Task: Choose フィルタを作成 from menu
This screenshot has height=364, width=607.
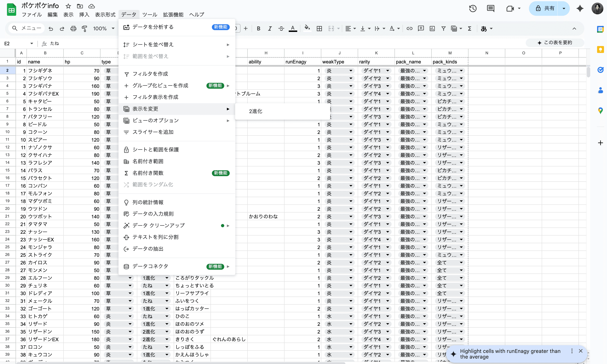Action: coord(177,74)
